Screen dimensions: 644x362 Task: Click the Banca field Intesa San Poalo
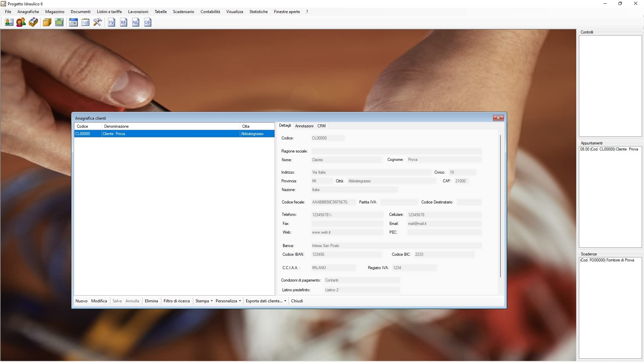pyautogui.click(x=396, y=246)
